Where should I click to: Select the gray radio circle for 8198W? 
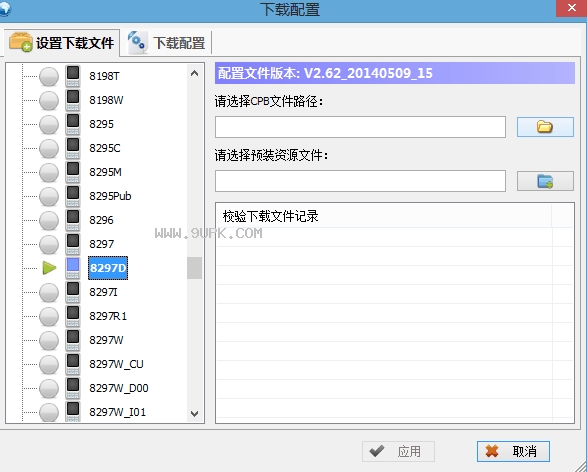click(49, 101)
